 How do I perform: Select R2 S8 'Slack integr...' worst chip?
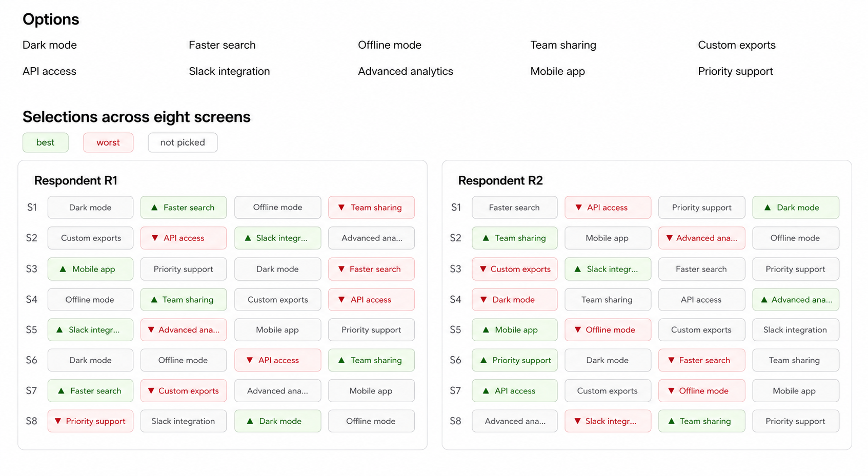[x=608, y=421]
